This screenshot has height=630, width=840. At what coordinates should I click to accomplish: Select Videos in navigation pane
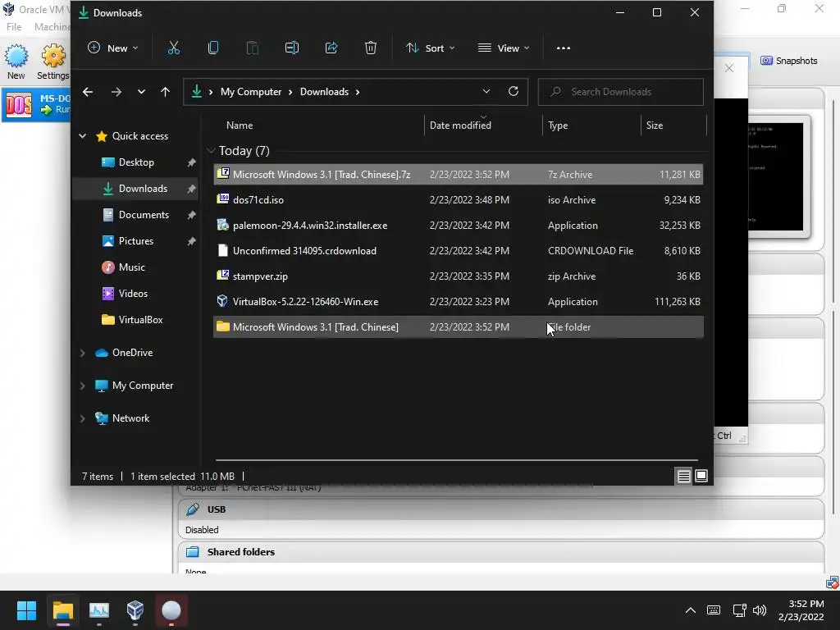133,293
